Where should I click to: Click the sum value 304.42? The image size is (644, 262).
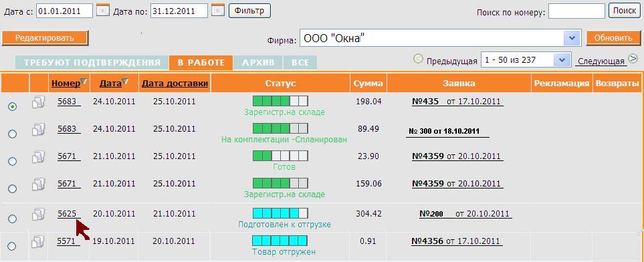click(369, 214)
